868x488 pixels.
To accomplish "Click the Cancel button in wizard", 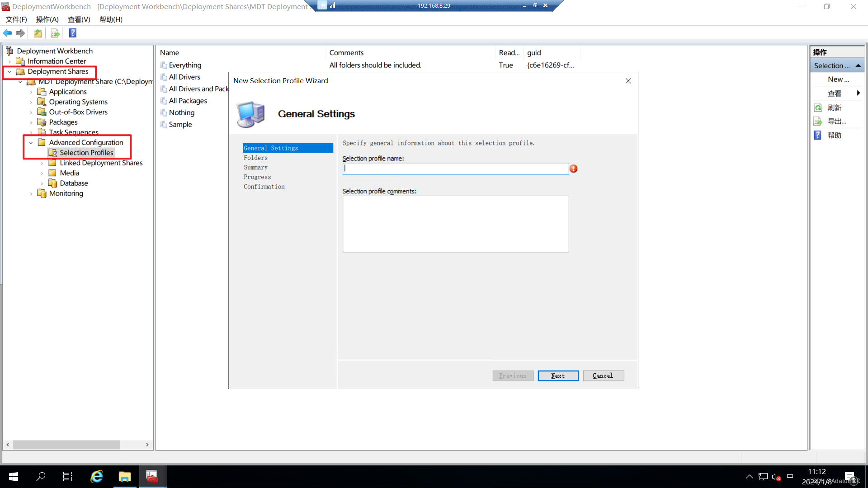I will [603, 375].
